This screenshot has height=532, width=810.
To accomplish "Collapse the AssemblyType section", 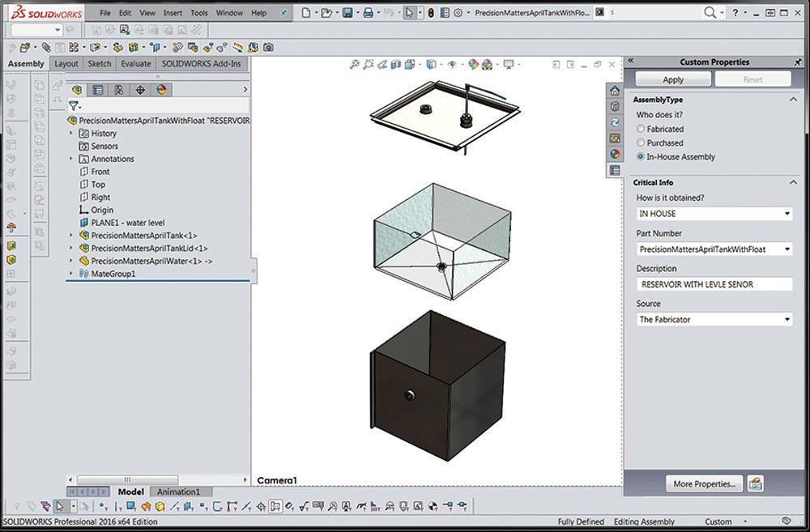I will (794, 99).
